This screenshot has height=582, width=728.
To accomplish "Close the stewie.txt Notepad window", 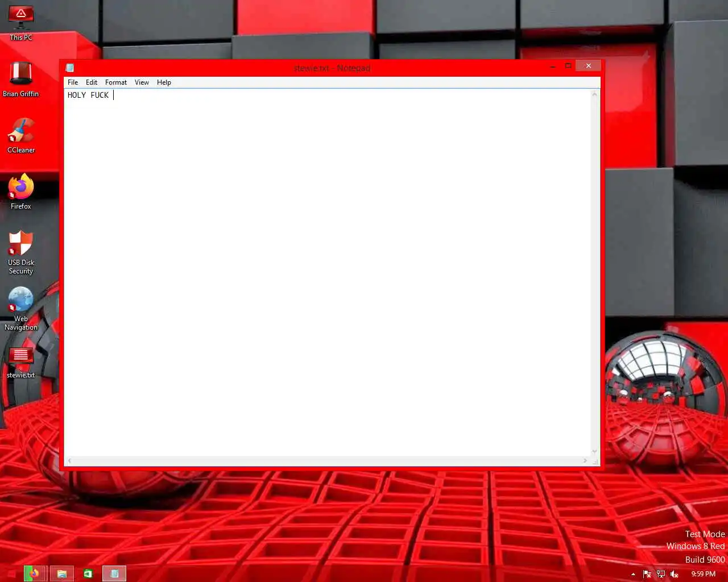I will point(588,66).
